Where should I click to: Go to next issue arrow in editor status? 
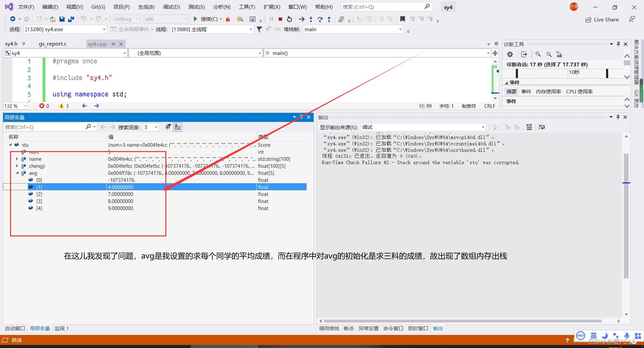[x=97, y=106]
